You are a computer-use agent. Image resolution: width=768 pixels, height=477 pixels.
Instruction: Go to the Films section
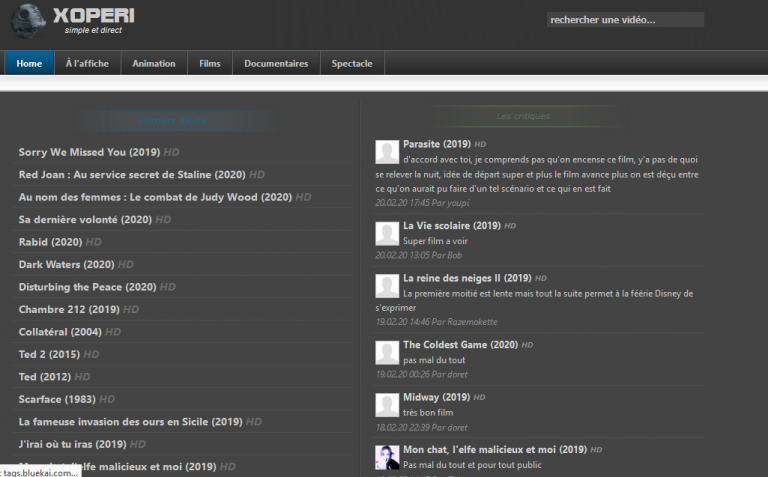click(x=210, y=63)
